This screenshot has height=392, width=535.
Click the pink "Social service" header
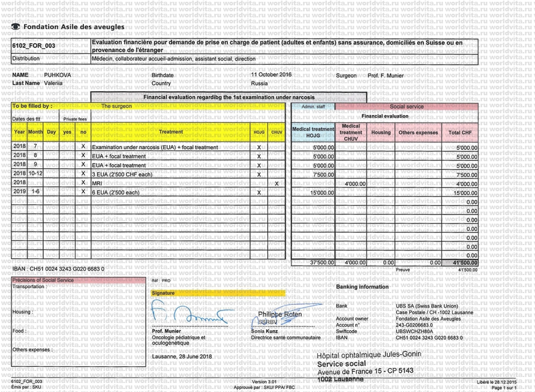[x=407, y=106]
